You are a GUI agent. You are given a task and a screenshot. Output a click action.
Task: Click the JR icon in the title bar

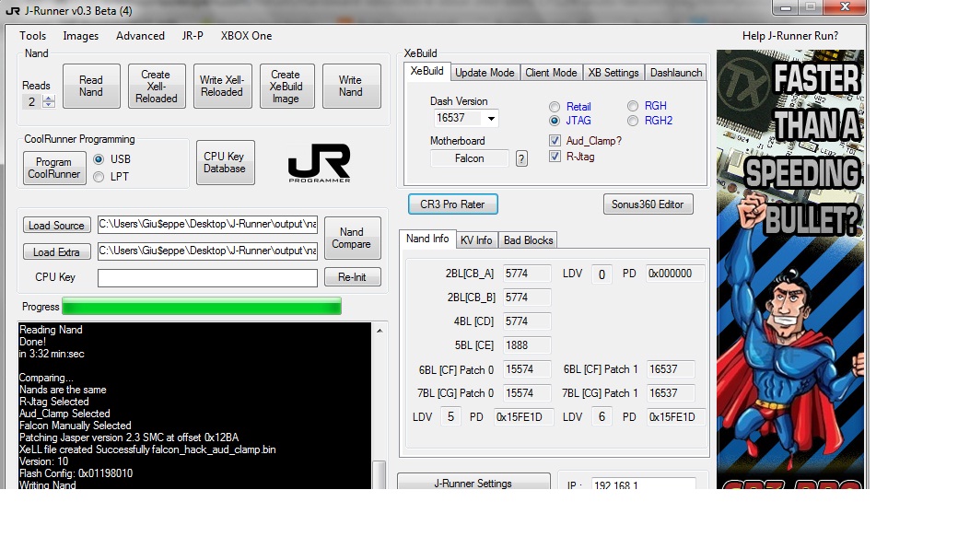[x=13, y=11]
